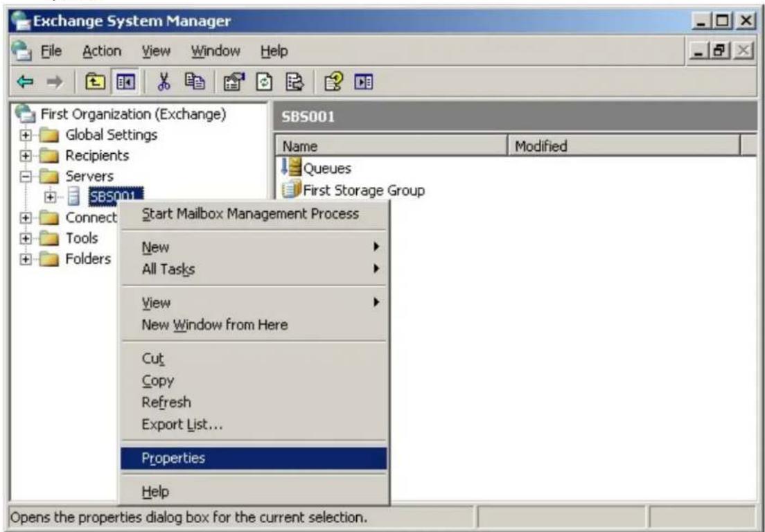Open the Help menu in menu bar
Image resolution: width=765 pixels, height=532 pixels.
(274, 51)
